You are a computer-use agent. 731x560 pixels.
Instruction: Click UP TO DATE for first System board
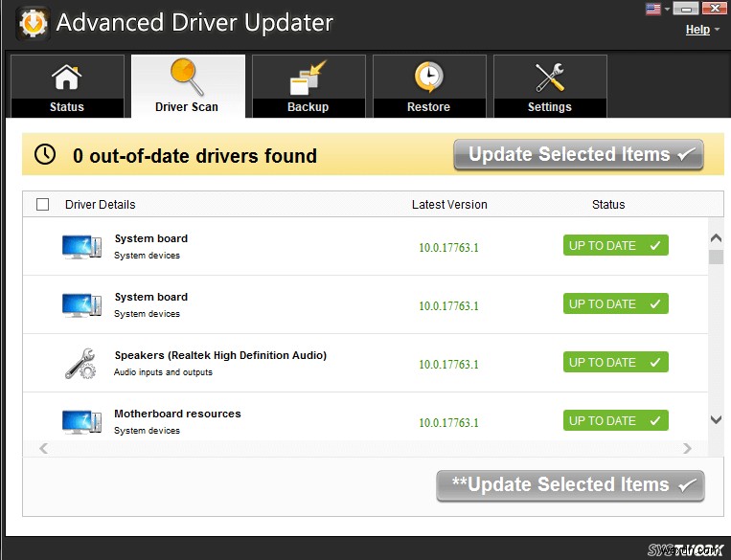[x=616, y=245]
